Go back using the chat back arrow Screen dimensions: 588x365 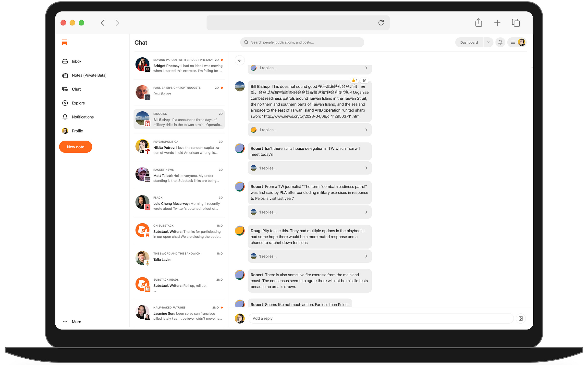[240, 60]
